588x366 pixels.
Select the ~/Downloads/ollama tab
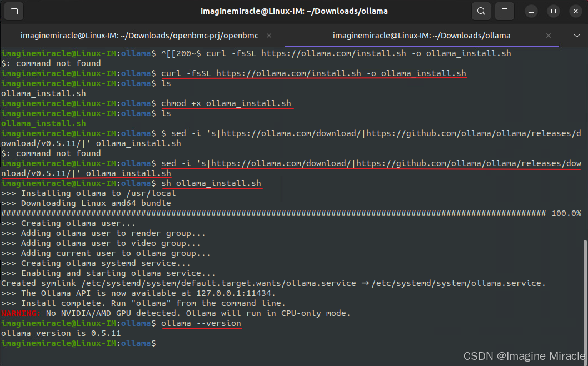[x=421, y=36]
